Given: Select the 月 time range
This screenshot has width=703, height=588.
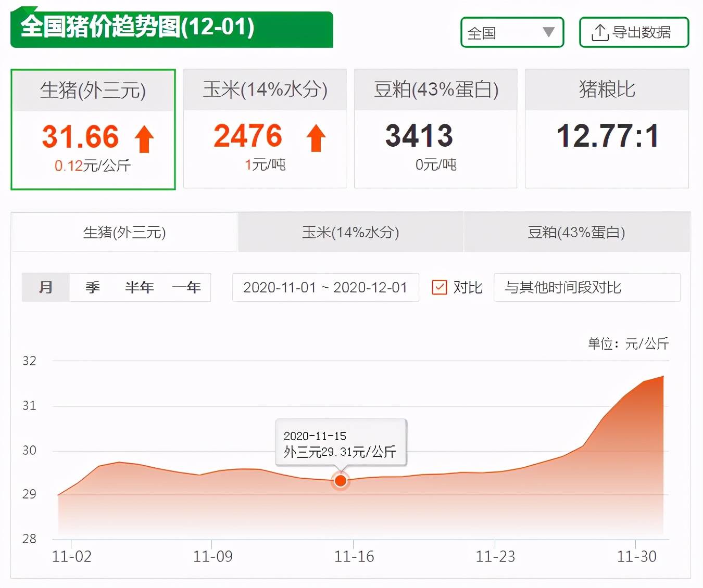Looking at the screenshot, I should tap(46, 287).
